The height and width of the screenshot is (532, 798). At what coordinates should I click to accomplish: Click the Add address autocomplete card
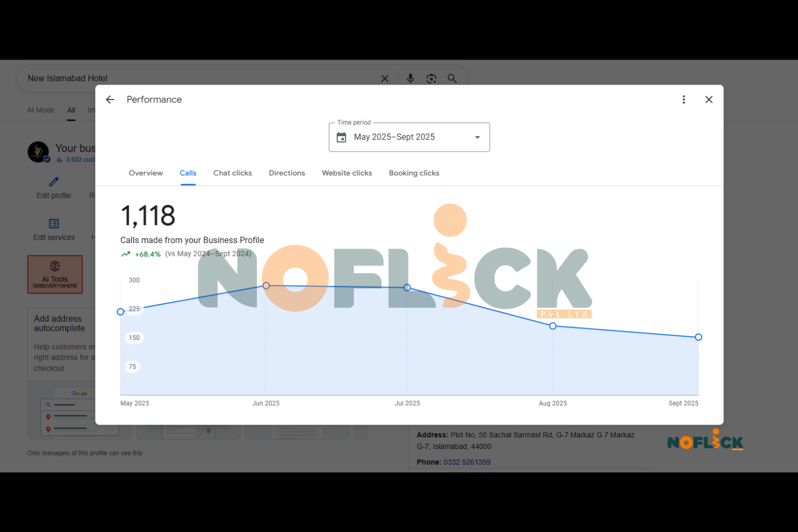click(x=62, y=372)
